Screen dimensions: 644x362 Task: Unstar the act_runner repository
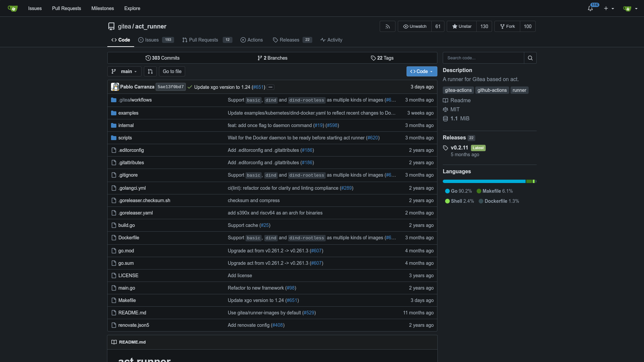click(x=462, y=26)
